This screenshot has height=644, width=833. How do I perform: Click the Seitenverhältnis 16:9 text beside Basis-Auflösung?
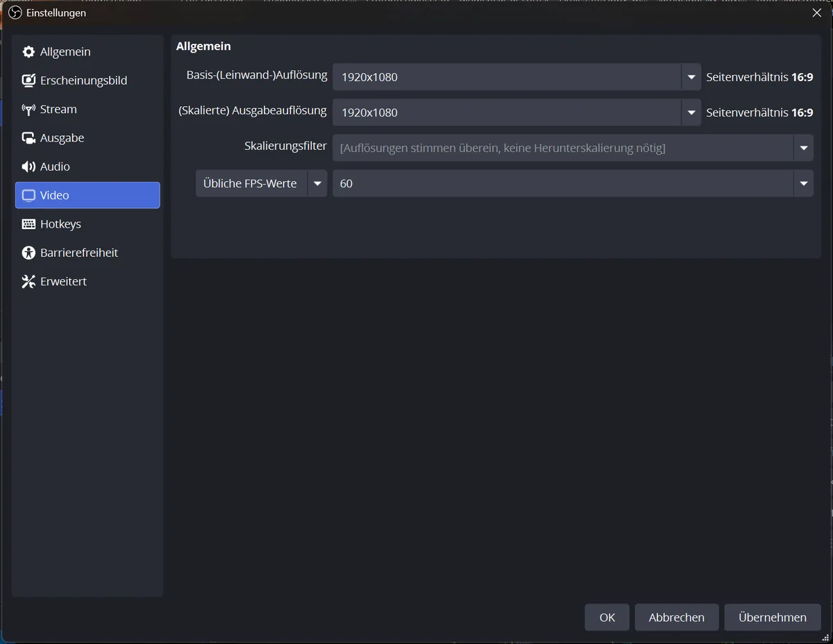[x=759, y=77]
